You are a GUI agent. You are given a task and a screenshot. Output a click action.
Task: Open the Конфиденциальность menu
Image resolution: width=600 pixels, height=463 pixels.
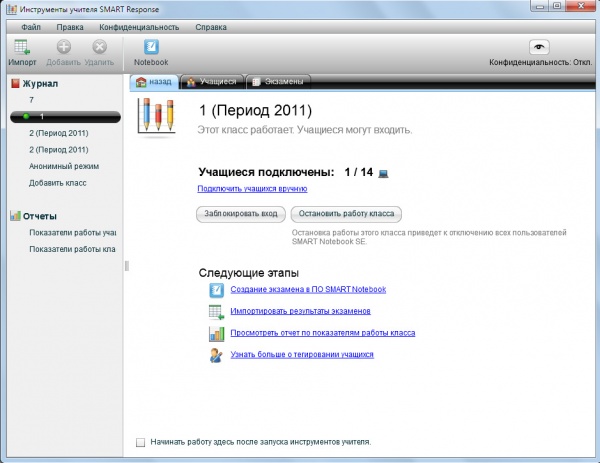tap(139, 27)
